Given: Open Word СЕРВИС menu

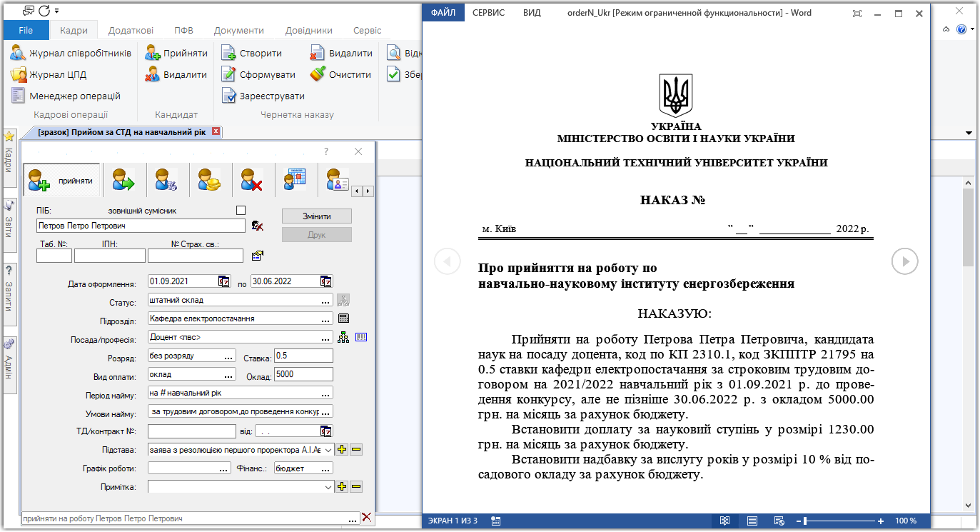Looking at the screenshot, I should point(488,13).
